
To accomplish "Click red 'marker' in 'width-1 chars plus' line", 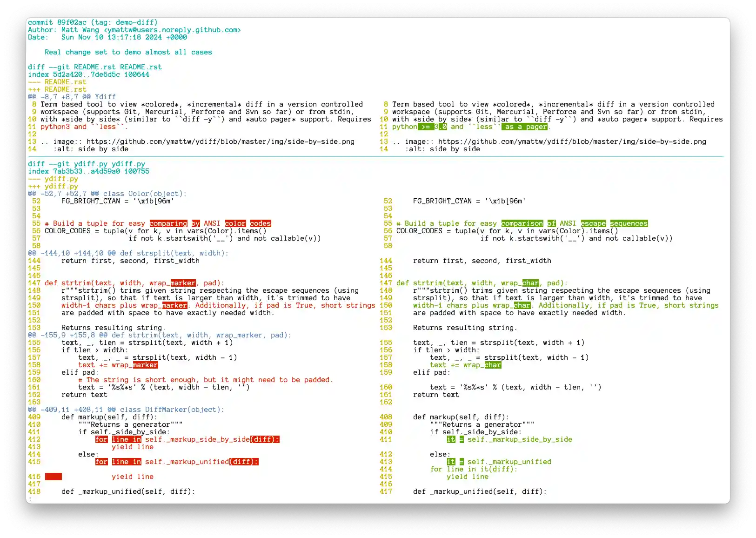I will coord(174,305).
